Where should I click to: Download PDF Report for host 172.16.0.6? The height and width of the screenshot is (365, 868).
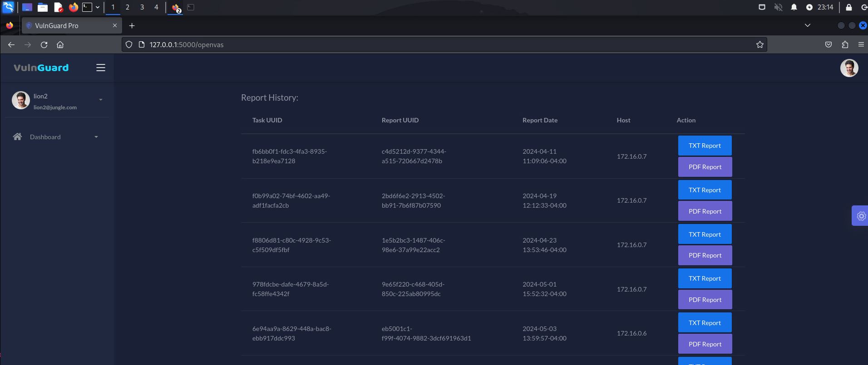705,344
